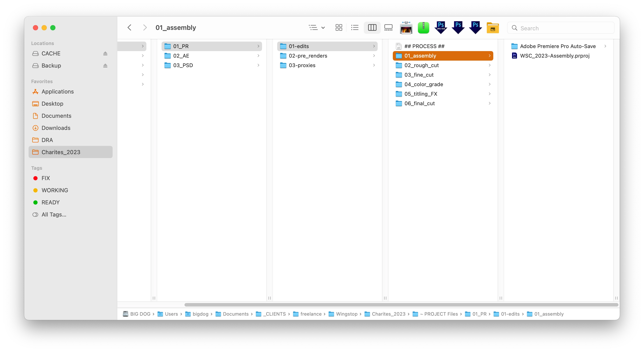Click the yellow image folder toolbar icon
The height and width of the screenshot is (352, 644).
tap(492, 28)
